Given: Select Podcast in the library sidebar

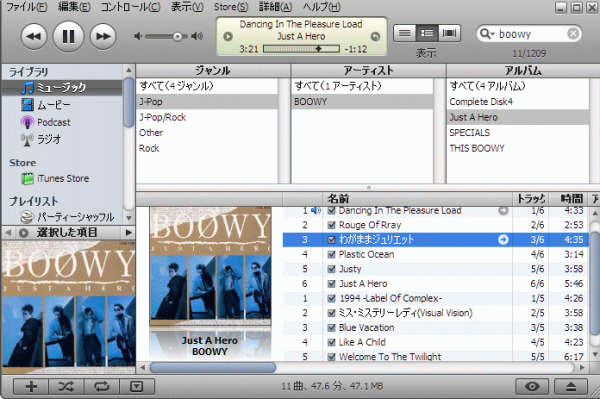Looking at the screenshot, I should point(54,122).
